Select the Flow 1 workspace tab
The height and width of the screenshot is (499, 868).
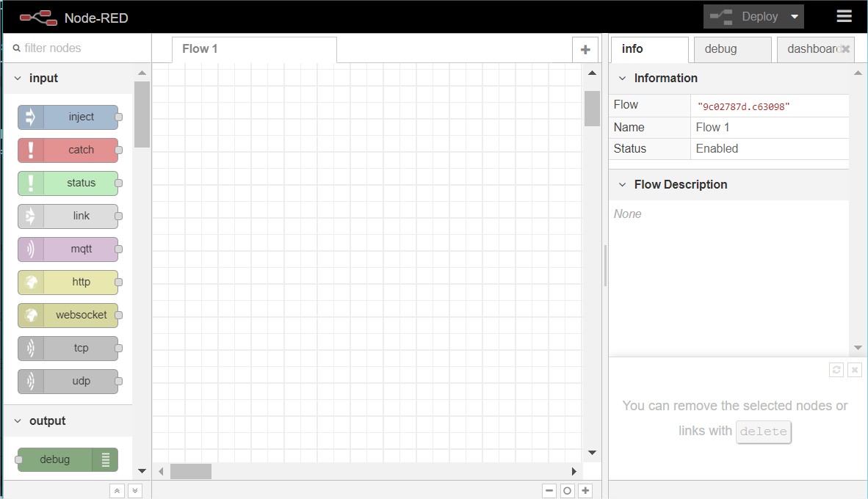(254, 50)
